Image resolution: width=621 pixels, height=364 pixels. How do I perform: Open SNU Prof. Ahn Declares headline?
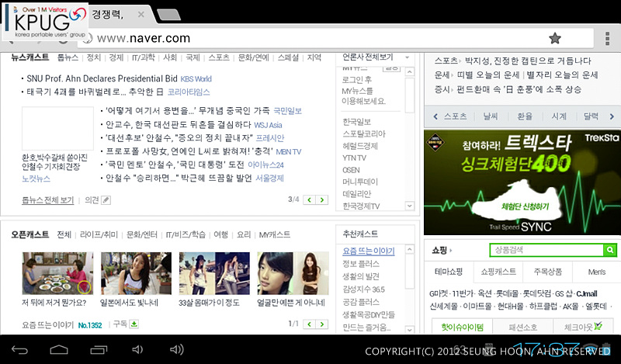click(x=102, y=78)
